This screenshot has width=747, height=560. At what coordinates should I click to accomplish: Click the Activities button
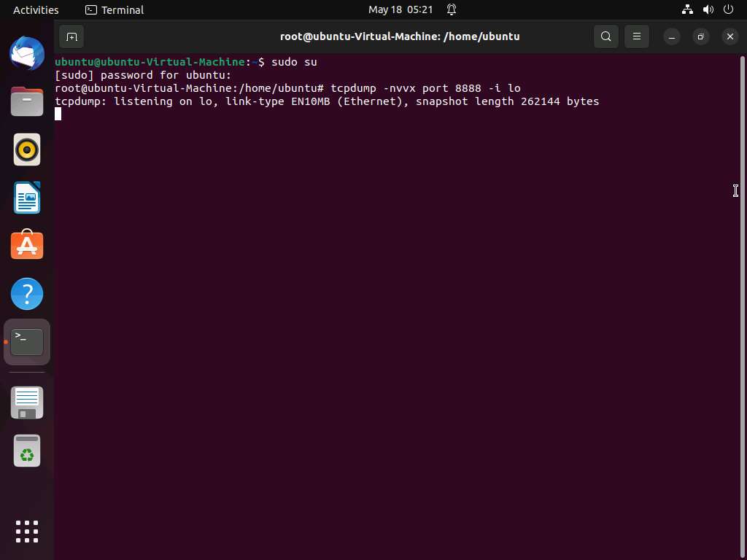pyautogui.click(x=36, y=9)
